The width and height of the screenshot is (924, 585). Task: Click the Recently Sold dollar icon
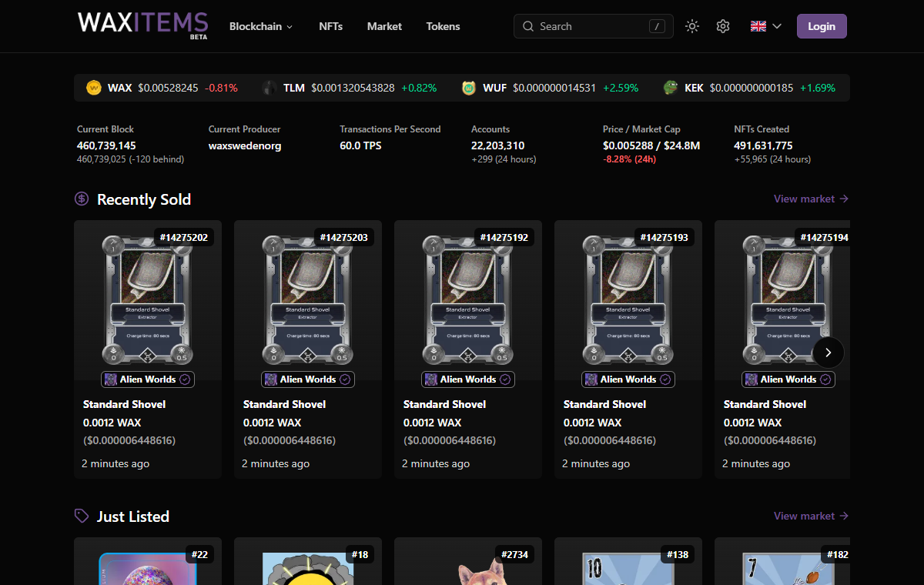82,199
